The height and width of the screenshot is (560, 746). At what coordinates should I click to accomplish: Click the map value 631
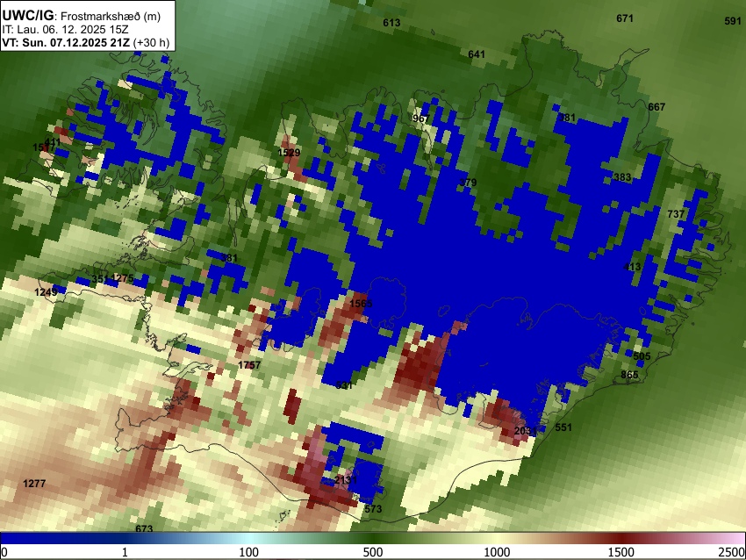pos(344,385)
